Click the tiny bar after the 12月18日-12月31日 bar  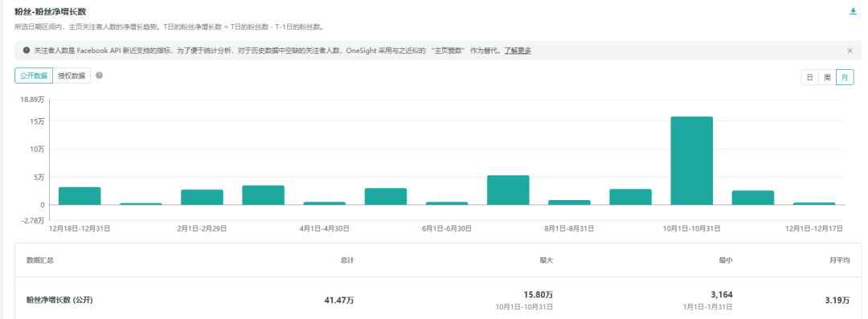click(x=141, y=204)
